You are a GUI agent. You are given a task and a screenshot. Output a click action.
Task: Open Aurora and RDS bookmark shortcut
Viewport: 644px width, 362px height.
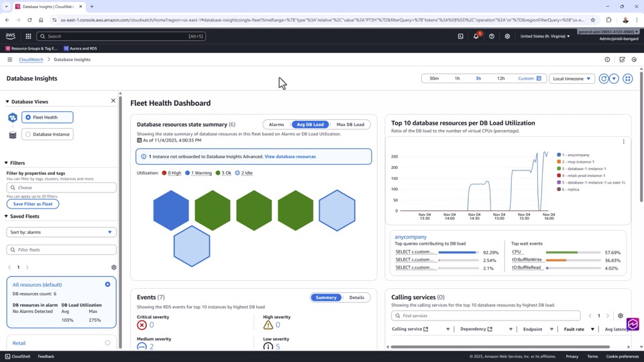click(80, 48)
